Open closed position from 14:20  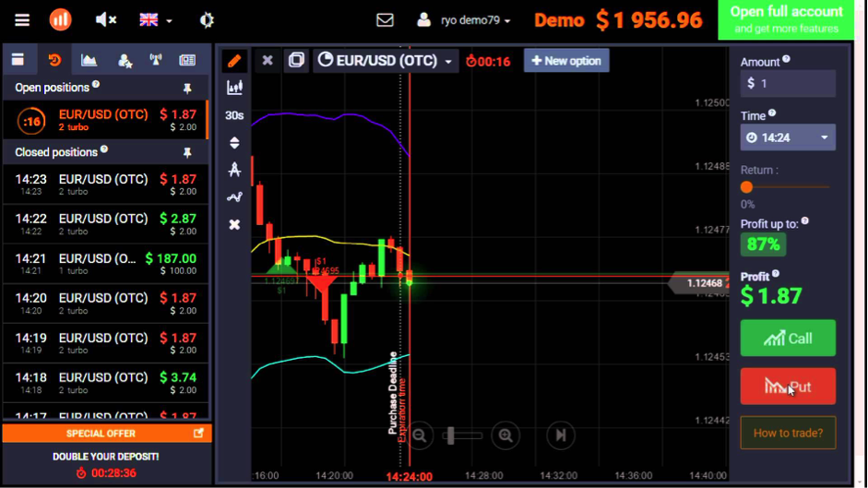tap(105, 303)
